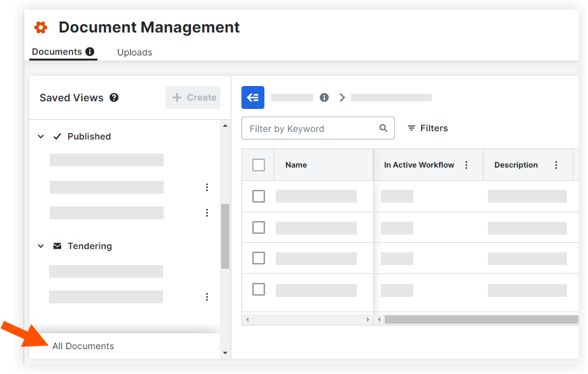The width and height of the screenshot is (588, 374).
Task: Open the In Active Workflow column menu
Action: point(466,165)
